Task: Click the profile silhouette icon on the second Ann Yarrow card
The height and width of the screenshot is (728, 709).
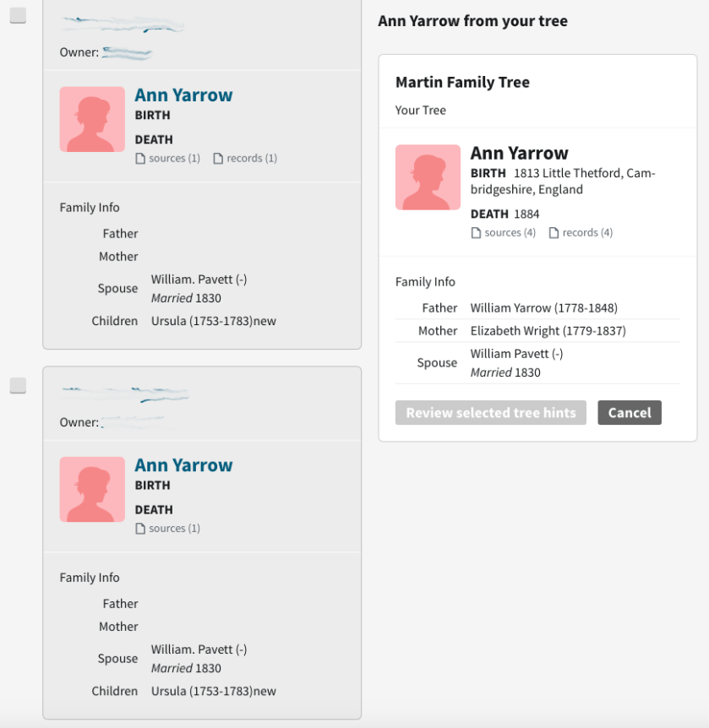Action: point(91,489)
